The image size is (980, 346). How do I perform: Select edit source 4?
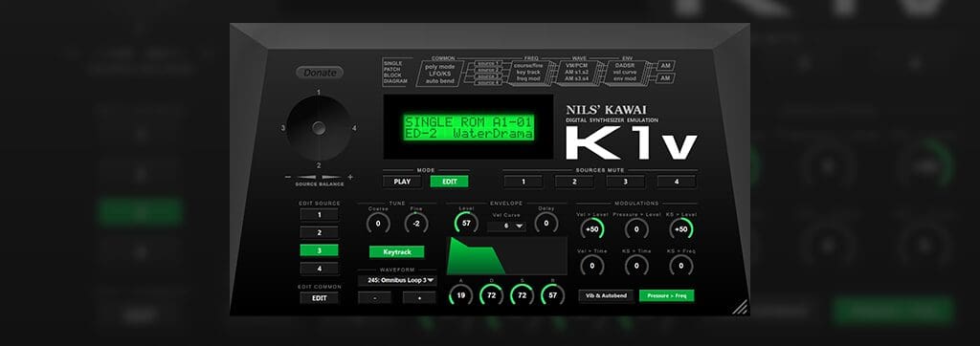319,269
